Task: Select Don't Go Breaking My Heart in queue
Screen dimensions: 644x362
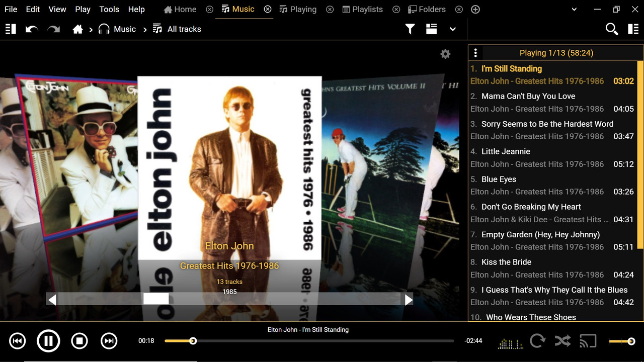Action: click(x=530, y=207)
